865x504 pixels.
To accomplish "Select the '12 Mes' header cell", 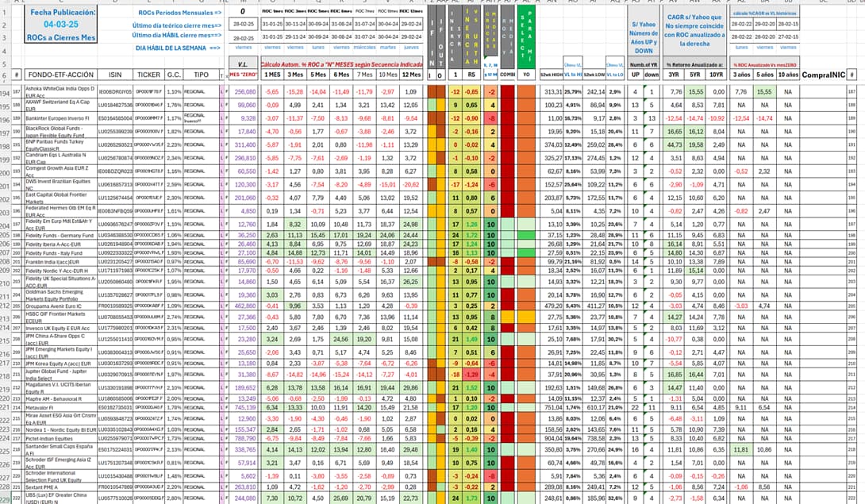I will click(411, 75).
